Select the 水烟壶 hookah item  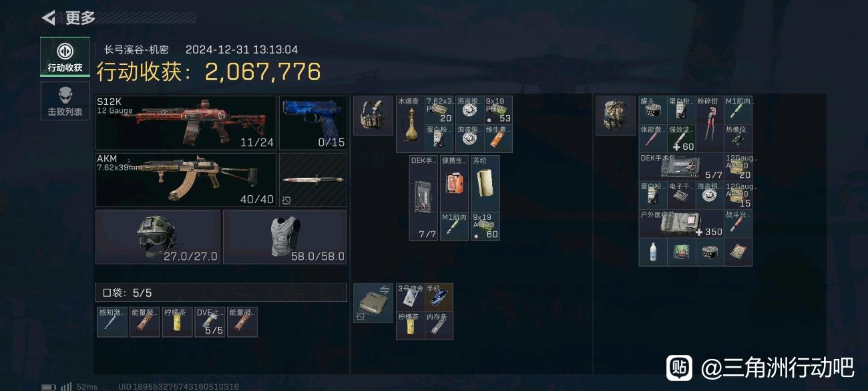point(410,124)
